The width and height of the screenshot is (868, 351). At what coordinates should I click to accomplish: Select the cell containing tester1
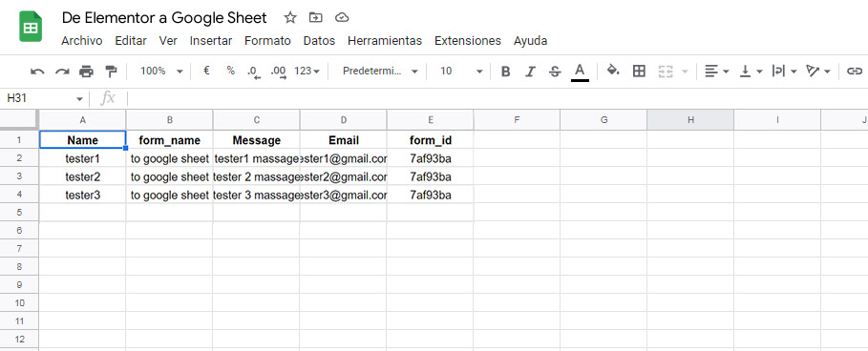coord(82,158)
